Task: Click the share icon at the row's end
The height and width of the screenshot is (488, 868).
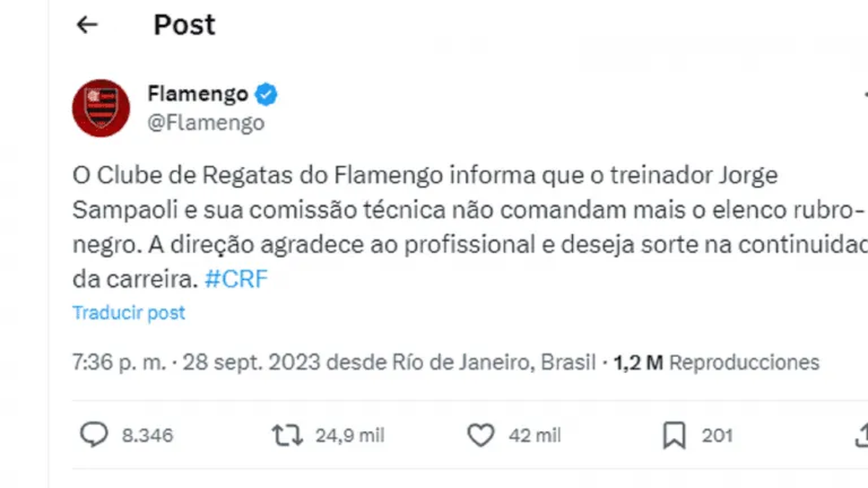Action: 862,435
